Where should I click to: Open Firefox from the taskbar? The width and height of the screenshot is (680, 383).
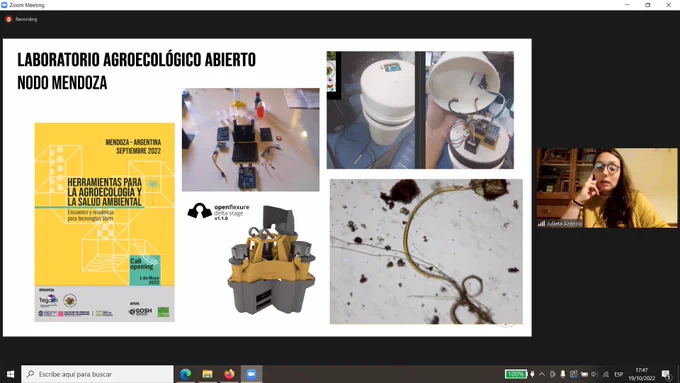point(229,374)
